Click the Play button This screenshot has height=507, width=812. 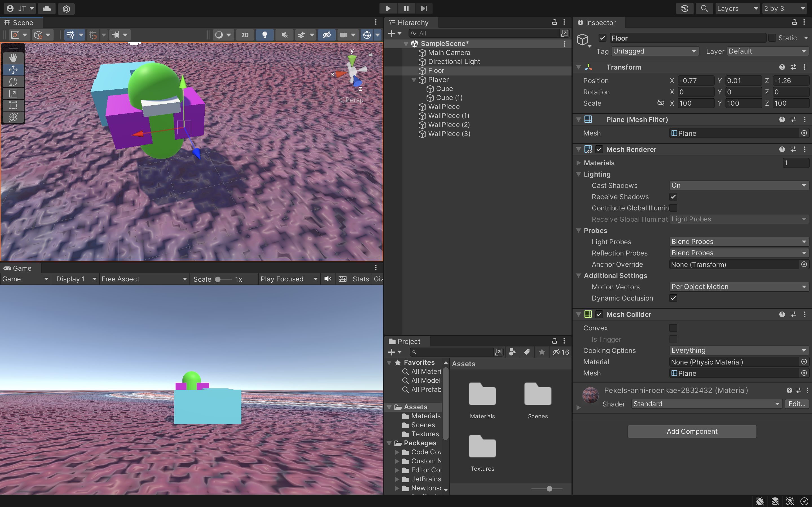pos(388,8)
